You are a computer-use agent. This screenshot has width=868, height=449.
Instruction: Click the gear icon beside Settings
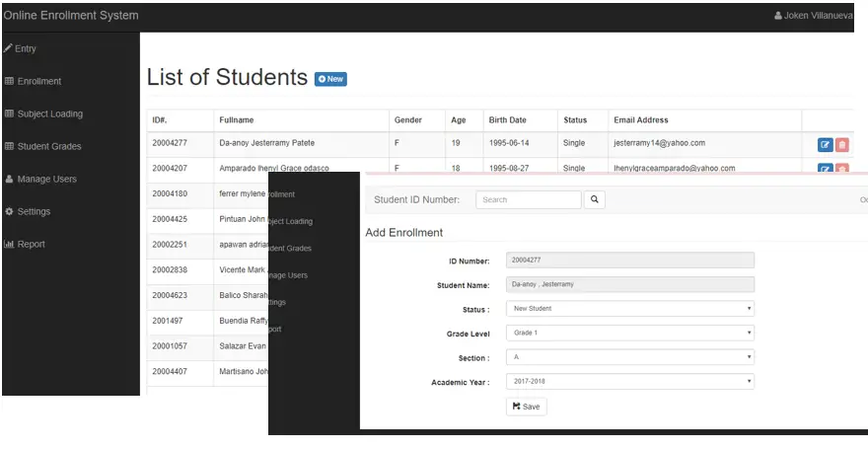(9, 211)
